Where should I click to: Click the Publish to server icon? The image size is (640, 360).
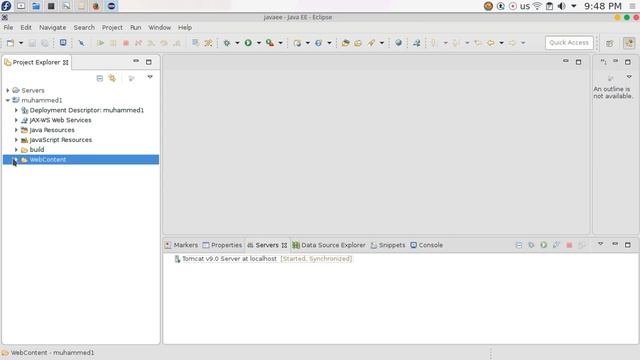click(582, 245)
